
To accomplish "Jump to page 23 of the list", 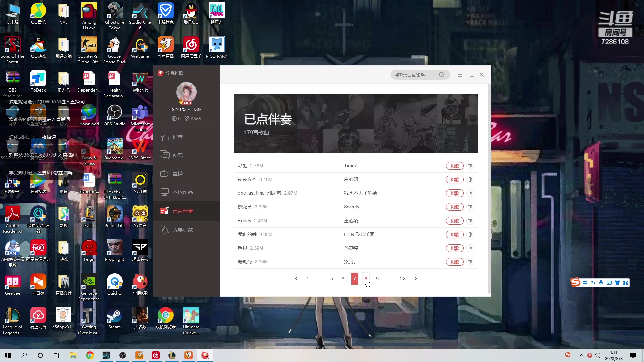I will coord(402,279).
